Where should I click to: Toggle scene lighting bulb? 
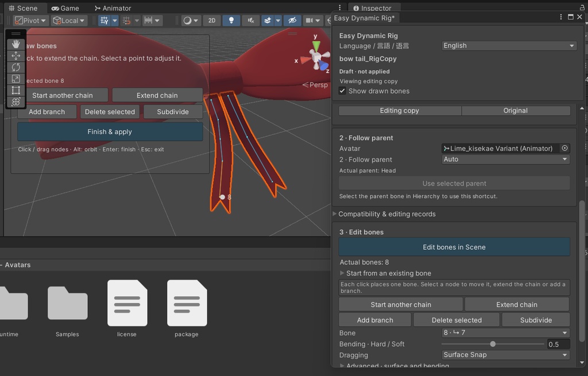[231, 21]
